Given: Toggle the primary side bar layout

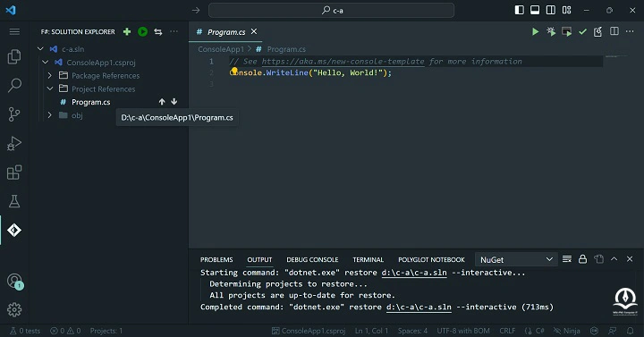Looking at the screenshot, I should click(519, 10).
